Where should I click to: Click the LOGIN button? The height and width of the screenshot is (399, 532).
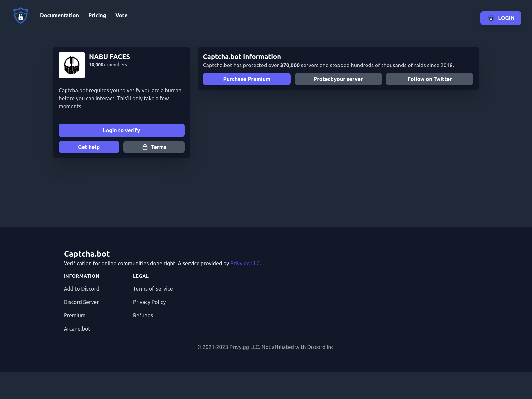tap(501, 18)
